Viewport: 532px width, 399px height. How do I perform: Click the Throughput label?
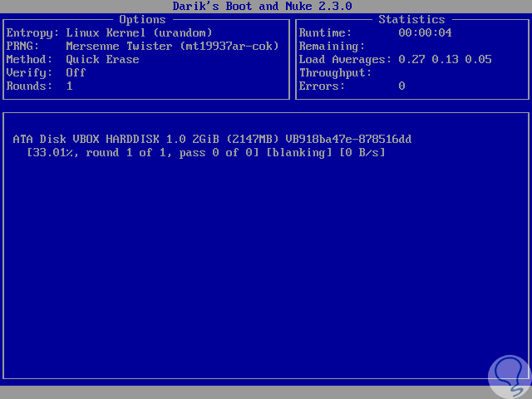tap(335, 73)
